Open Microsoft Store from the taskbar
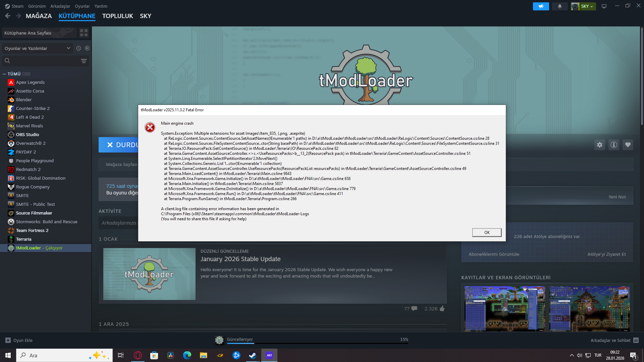The height and width of the screenshot is (362, 644). (154, 355)
